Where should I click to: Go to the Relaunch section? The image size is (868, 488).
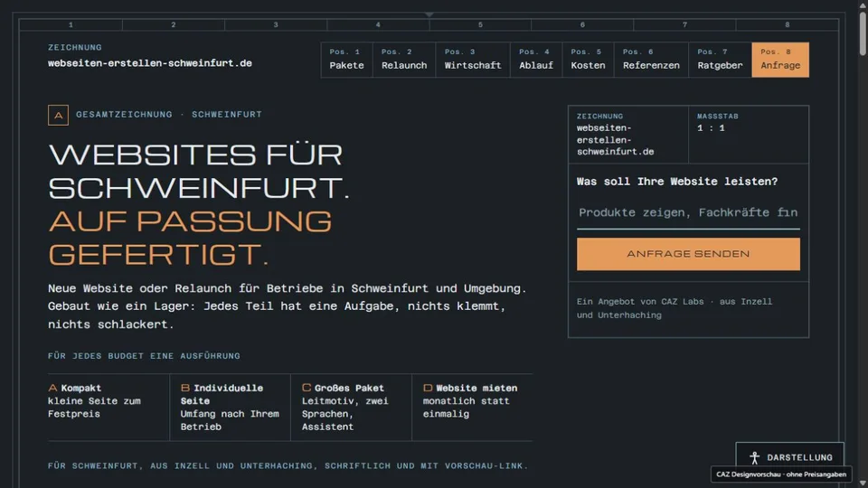pyautogui.click(x=404, y=60)
